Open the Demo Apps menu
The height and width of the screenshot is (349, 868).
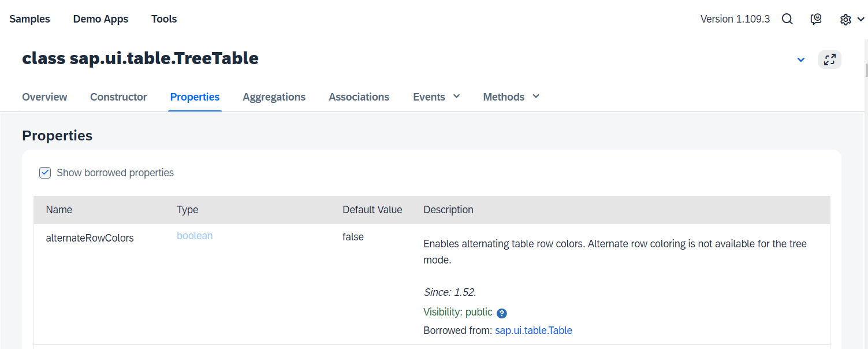(x=100, y=18)
